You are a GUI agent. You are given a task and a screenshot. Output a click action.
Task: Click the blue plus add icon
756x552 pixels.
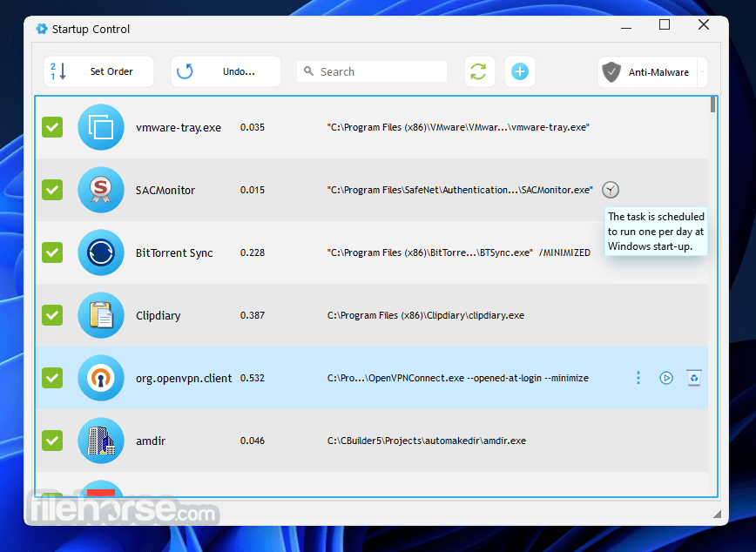click(x=519, y=71)
